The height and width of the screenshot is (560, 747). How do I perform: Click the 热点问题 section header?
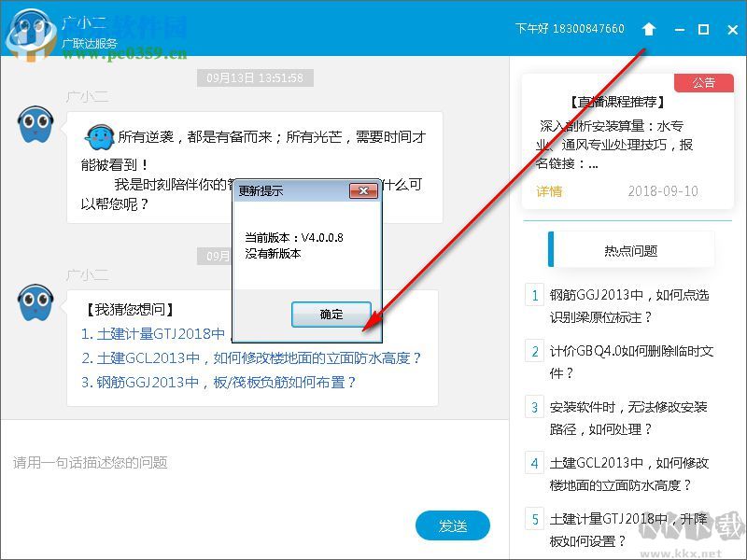pos(631,250)
